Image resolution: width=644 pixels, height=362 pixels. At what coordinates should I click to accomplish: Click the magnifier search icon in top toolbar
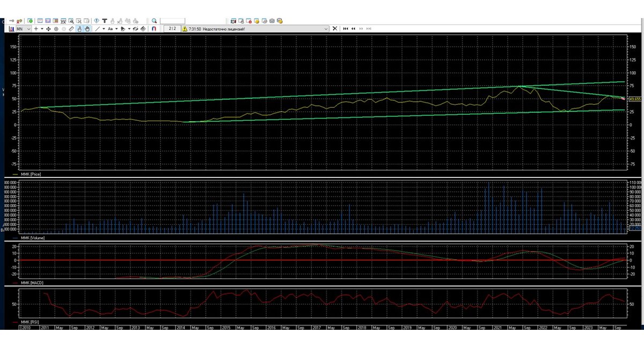(x=154, y=21)
